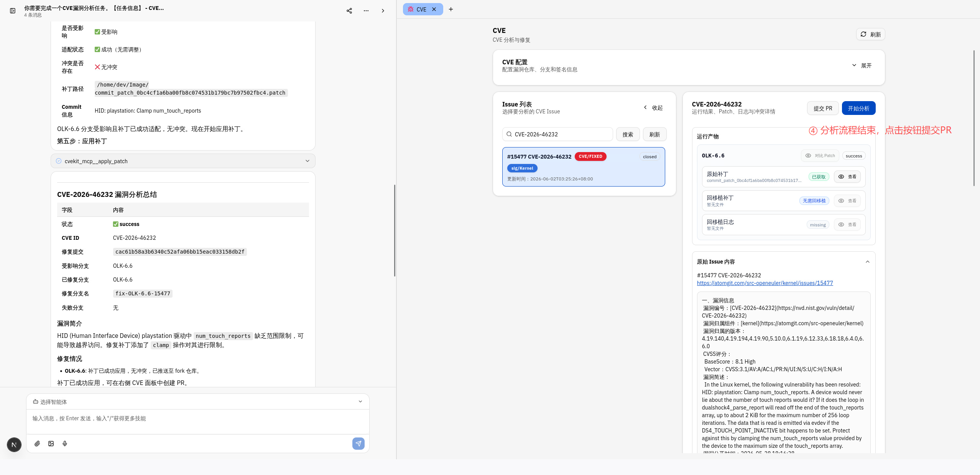The height and width of the screenshot is (475, 980).
Task: Click 对比 Patch for OLK-6.6
Action: (x=820, y=156)
